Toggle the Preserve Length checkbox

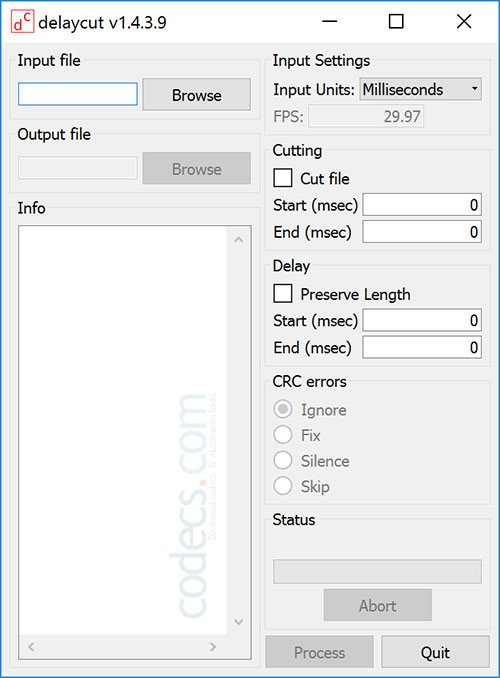coord(283,294)
